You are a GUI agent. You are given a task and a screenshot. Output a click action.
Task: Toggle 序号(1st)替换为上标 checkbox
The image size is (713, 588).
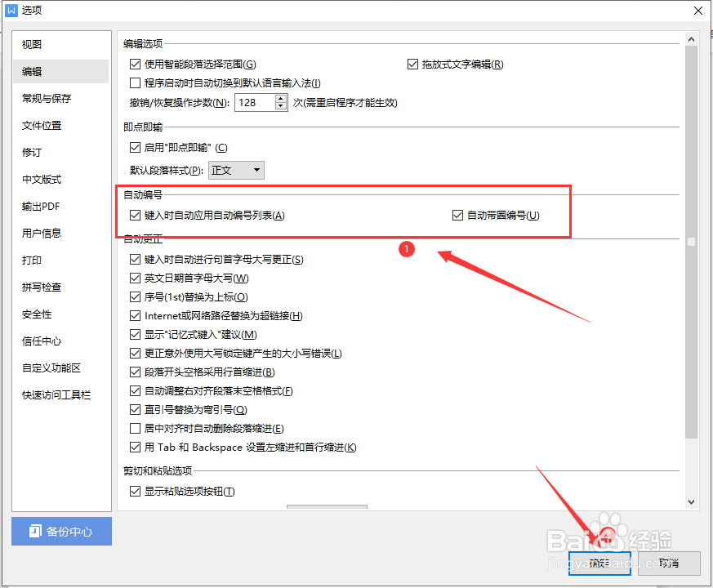(x=135, y=297)
